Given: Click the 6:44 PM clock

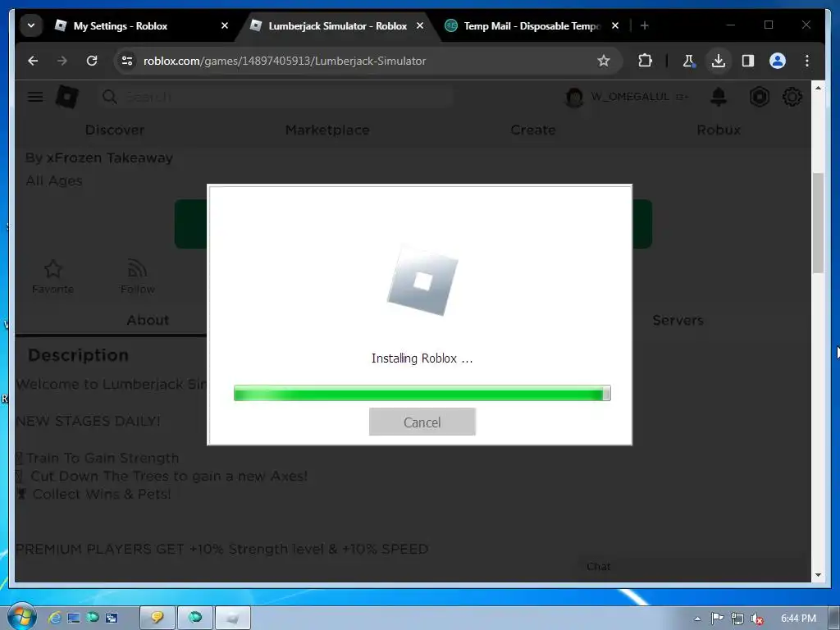Looking at the screenshot, I should pos(798,619).
